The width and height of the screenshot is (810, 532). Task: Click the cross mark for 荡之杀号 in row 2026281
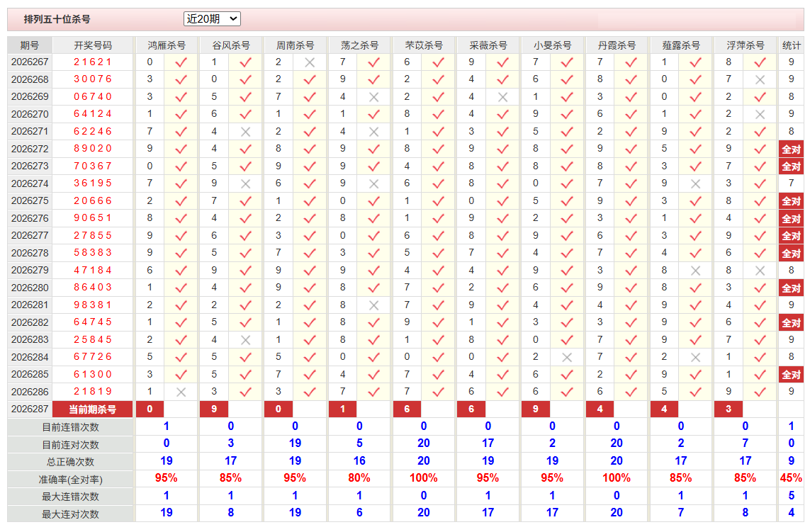pyautogui.click(x=374, y=306)
